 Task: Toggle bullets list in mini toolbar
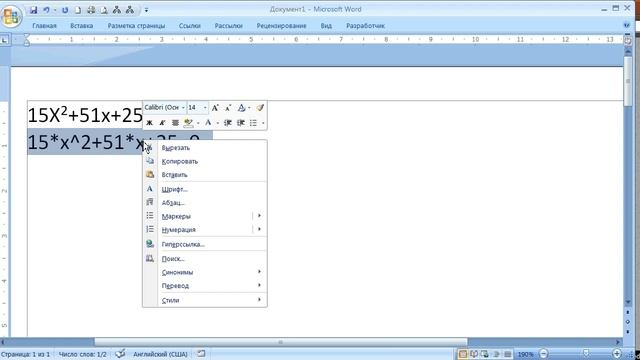pos(253,123)
